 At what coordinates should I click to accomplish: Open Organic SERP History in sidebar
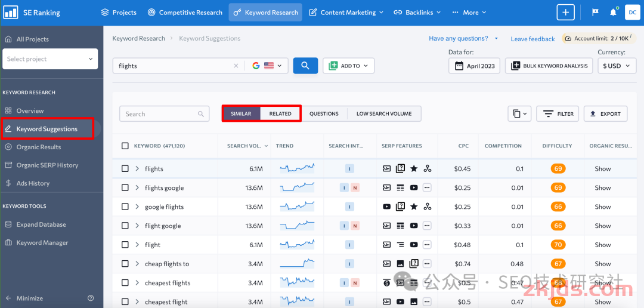point(42,165)
